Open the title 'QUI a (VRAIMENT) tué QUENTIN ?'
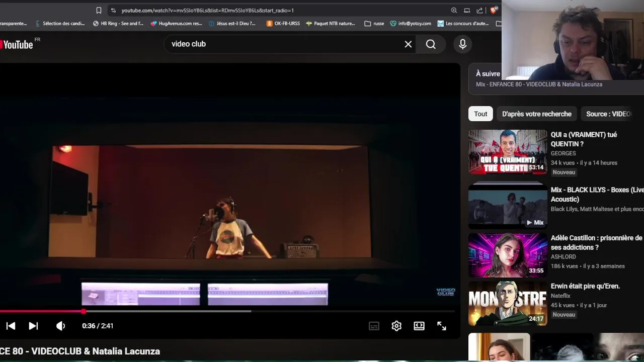 pyautogui.click(x=584, y=139)
